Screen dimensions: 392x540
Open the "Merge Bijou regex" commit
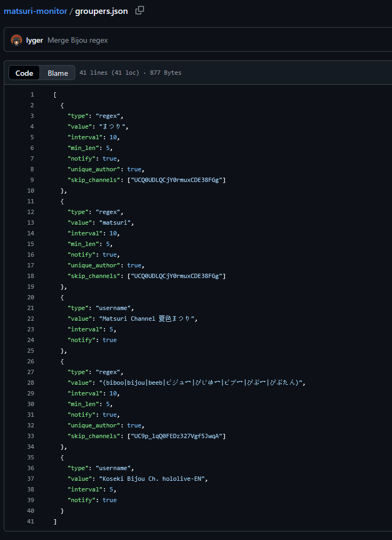77,41
